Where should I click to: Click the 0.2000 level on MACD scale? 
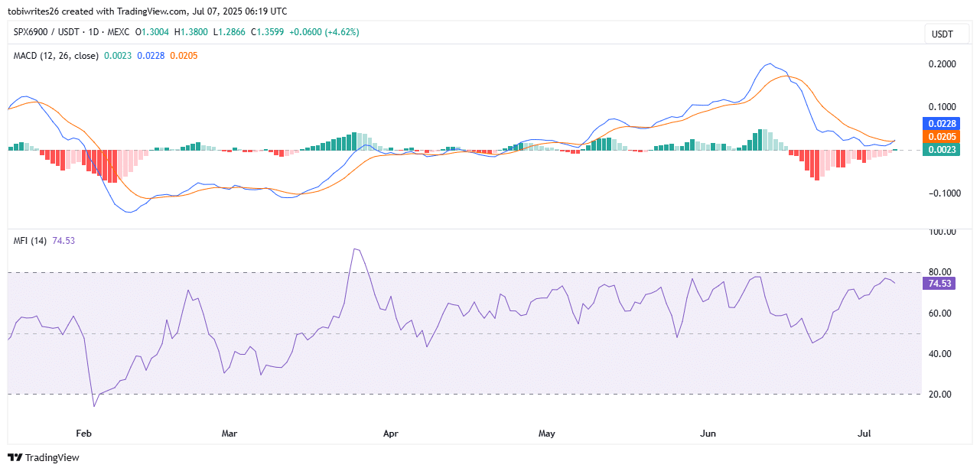pos(942,64)
